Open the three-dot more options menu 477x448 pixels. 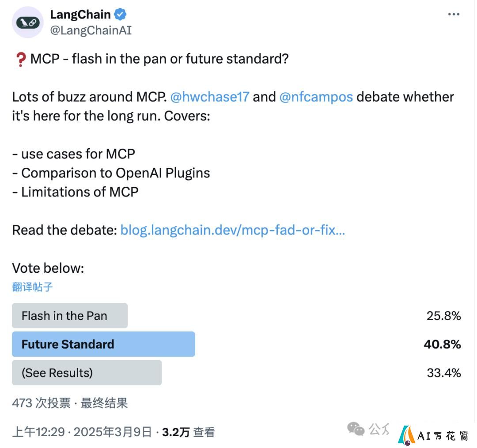tap(454, 14)
